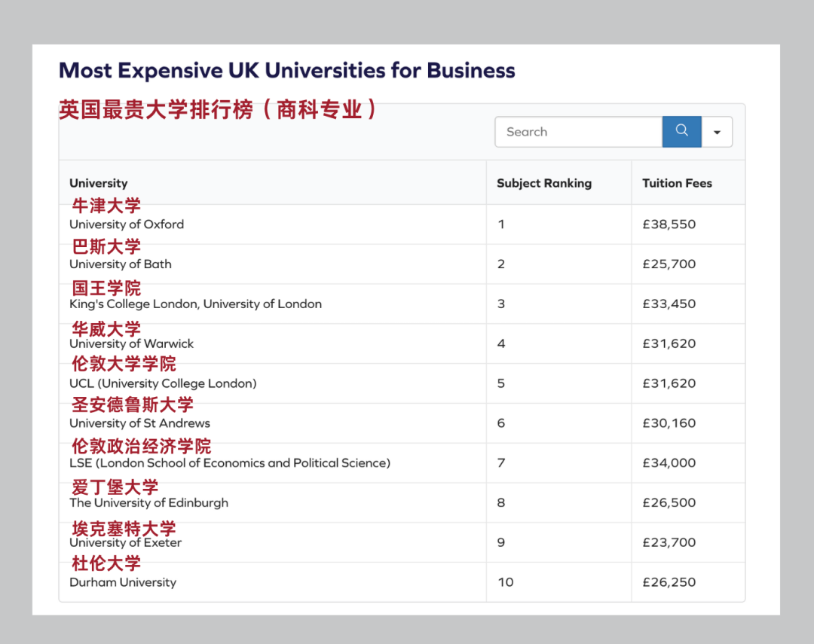Click the Chinese label 杜伦大学
The image size is (814, 644).
106,563
